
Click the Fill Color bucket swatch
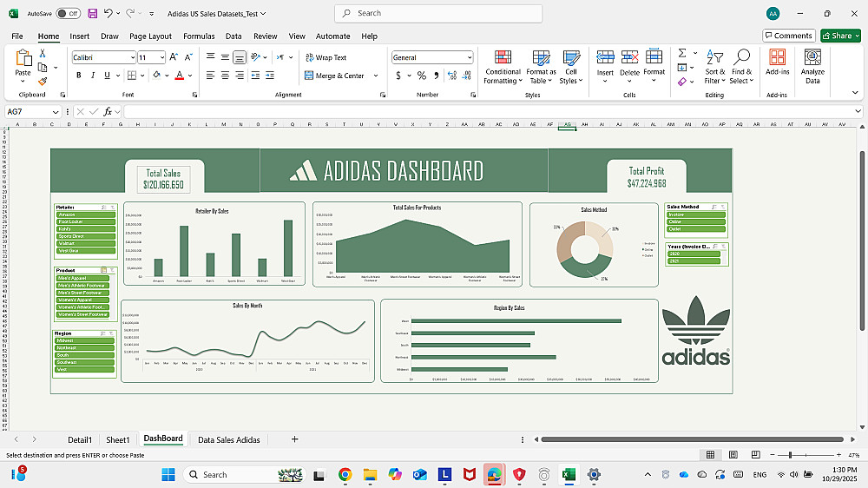156,76
